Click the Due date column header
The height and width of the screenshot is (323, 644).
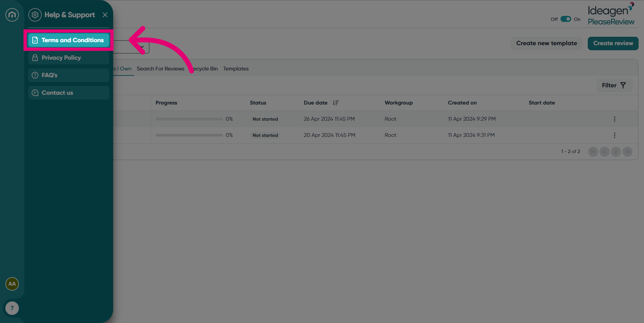(316, 103)
